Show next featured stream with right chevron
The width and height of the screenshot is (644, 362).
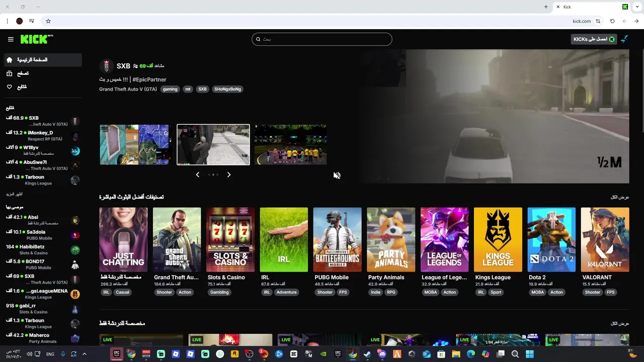229,174
